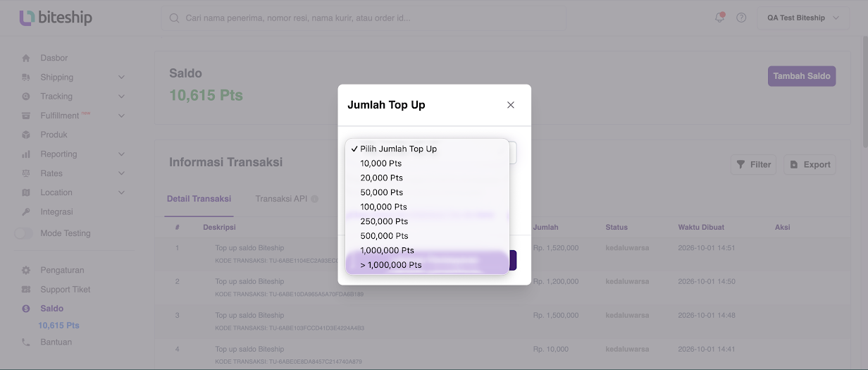Open Pengaturan in the sidebar
868x370 pixels.
point(62,270)
